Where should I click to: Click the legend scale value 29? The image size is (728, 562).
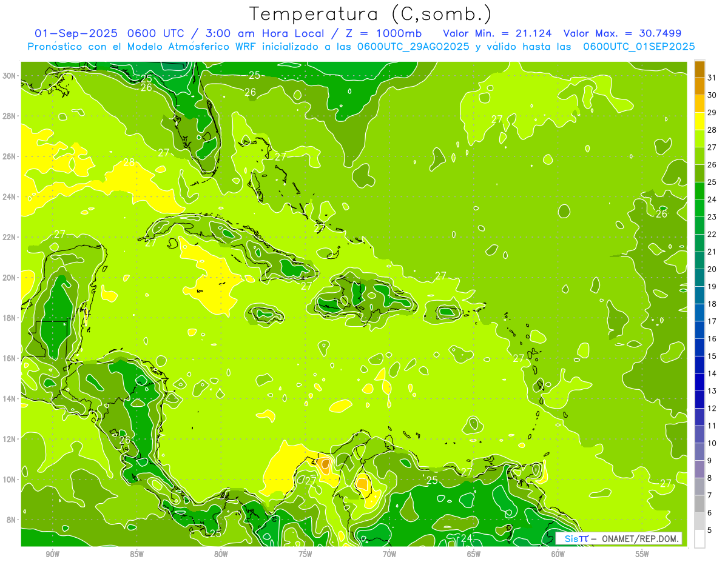point(712,113)
